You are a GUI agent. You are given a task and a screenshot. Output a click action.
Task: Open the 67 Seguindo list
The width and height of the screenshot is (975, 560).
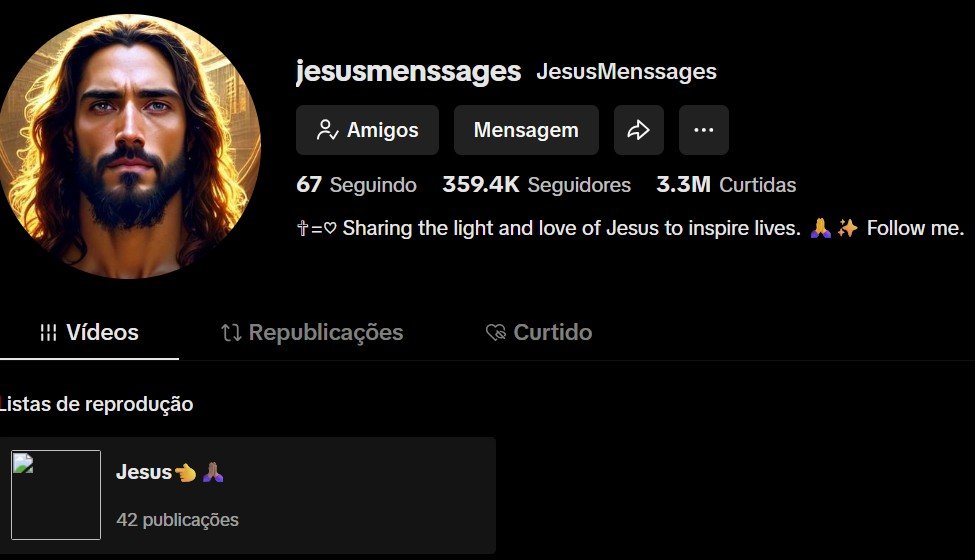coord(356,185)
